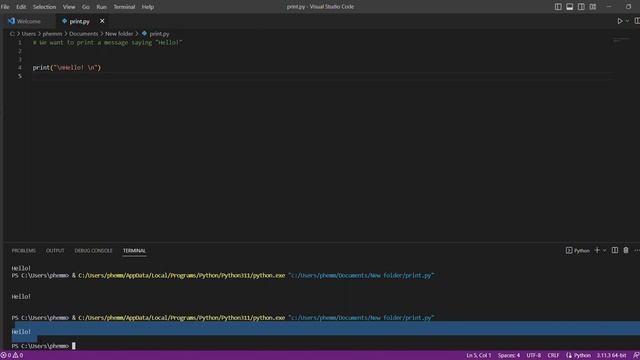Viewport: 640px width, 360px height.
Task: Click the Users breadcrumb segment
Action: (x=29, y=34)
